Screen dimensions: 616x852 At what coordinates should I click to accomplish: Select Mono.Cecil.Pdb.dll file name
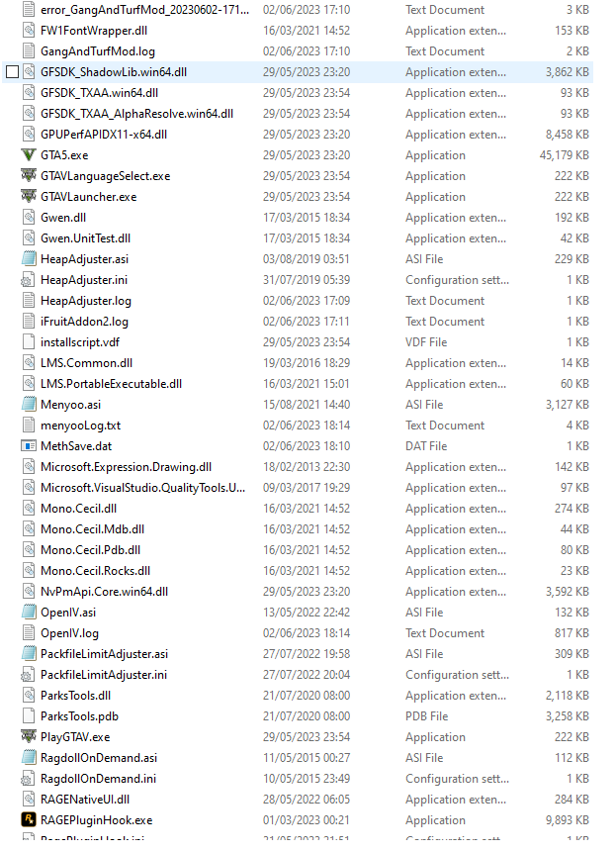90,550
